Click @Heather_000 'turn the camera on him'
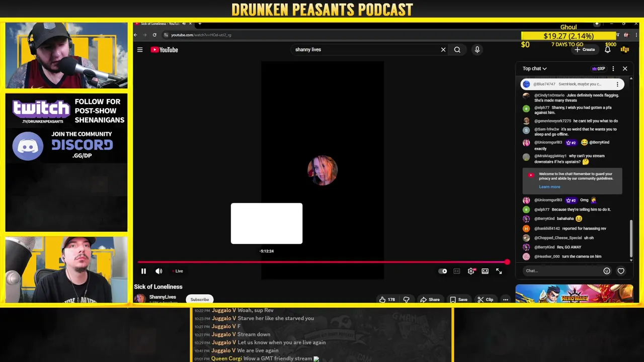Screen dimensions: 644x362 (574, 256)
